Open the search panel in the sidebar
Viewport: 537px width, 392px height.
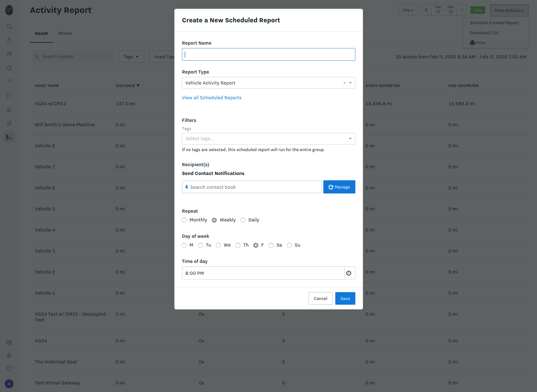tap(9, 27)
